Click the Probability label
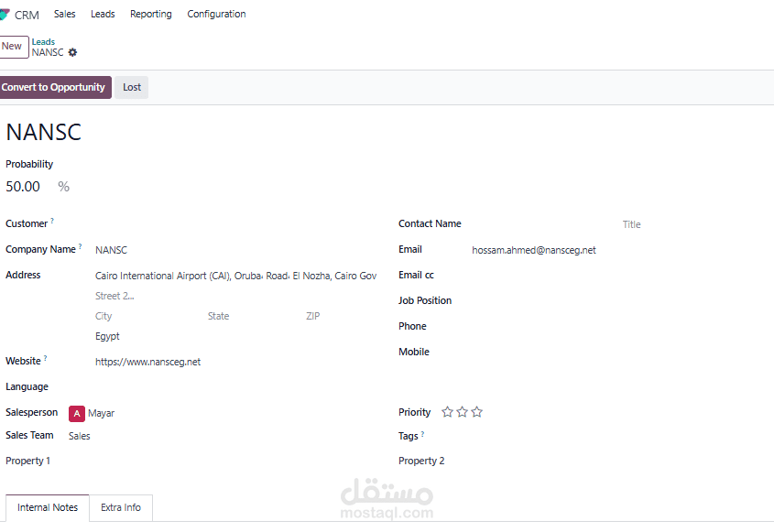Viewport: 774px width, 532px height. [29, 164]
